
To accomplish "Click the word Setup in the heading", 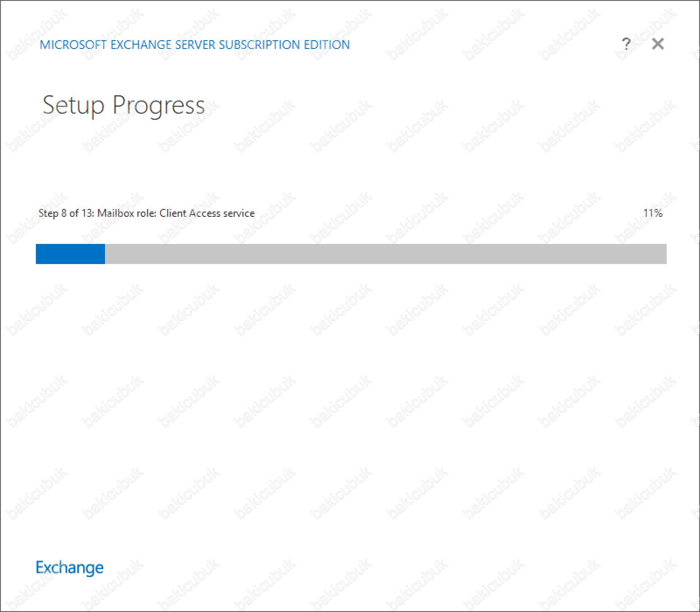I will pos(73,106).
